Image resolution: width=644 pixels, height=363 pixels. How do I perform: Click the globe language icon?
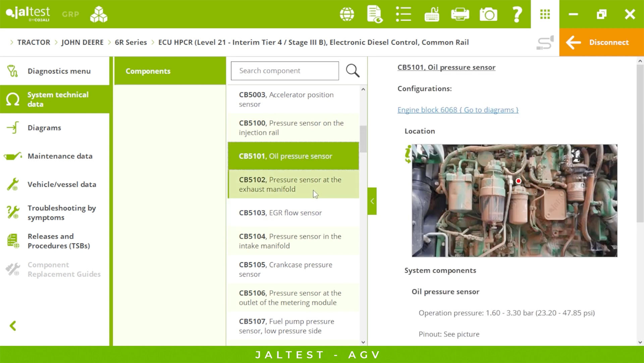[347, 14]
